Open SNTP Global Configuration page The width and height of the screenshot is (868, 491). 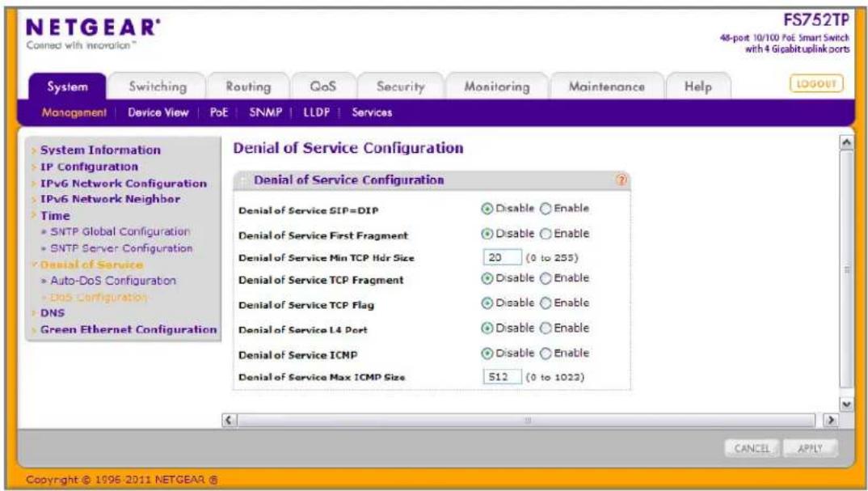tap(120, 231)
